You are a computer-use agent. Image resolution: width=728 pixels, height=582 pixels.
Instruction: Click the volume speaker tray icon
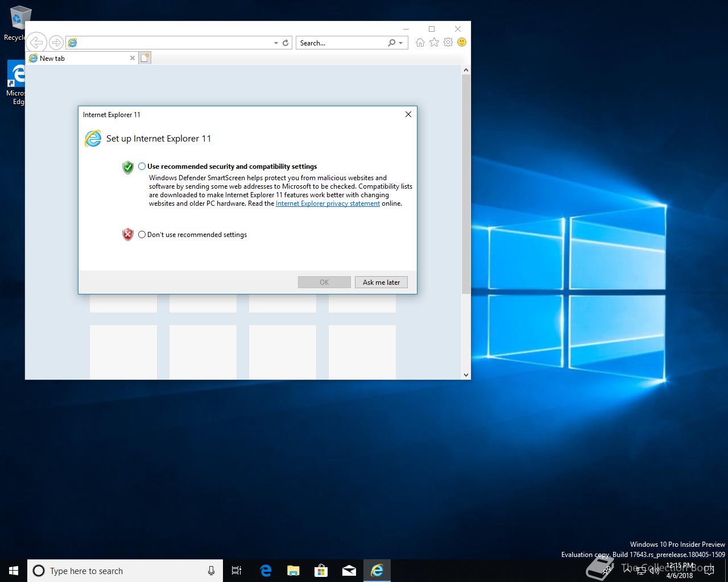click(x=653, y=571)
